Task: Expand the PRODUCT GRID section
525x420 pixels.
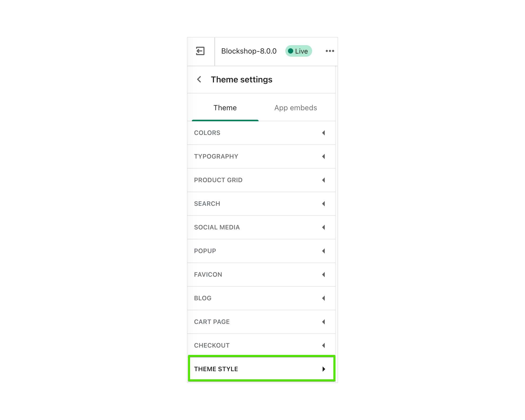Action: pos(262,180)
